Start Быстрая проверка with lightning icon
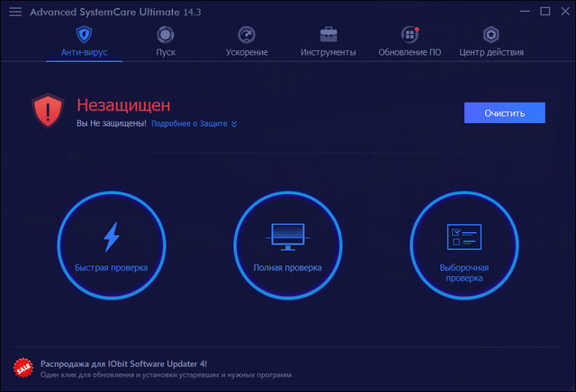This screenshot has width=576, height=392. pos(111,244)
